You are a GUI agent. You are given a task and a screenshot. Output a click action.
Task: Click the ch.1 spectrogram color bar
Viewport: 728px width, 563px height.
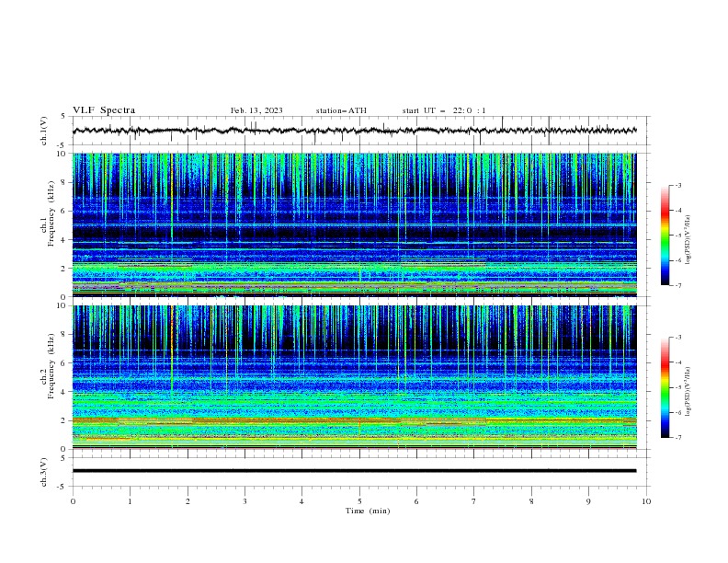[665, 236]
